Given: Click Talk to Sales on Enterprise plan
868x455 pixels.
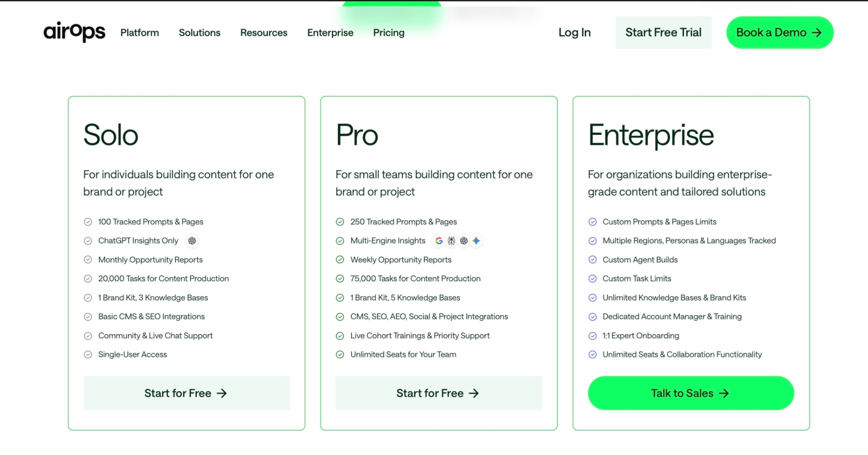Looking at the screenshot, I should point(691,393).
